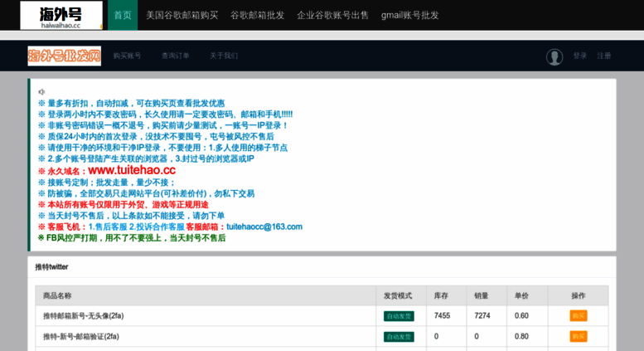Click 自动发货 badge for 推特-新号-邮箱验证 row
This screenshot has height=351, width=644.
pyautogui.click(x=399, y=337)
